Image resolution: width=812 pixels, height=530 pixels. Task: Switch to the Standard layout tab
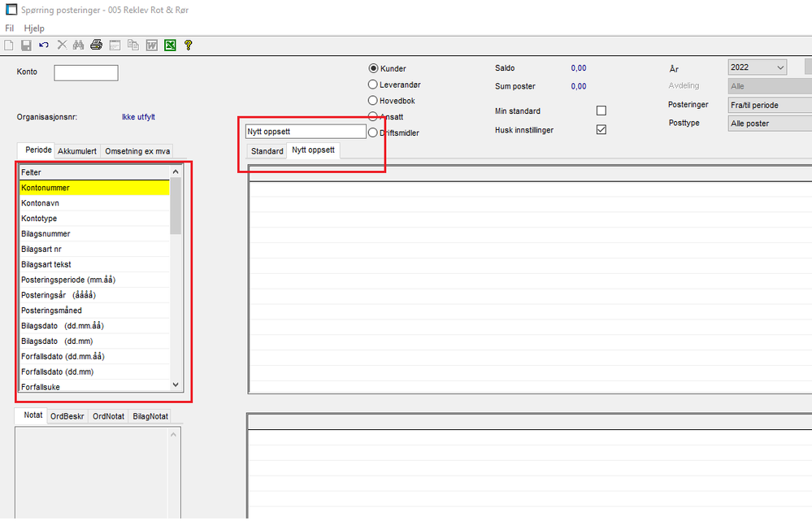(267, 150)
